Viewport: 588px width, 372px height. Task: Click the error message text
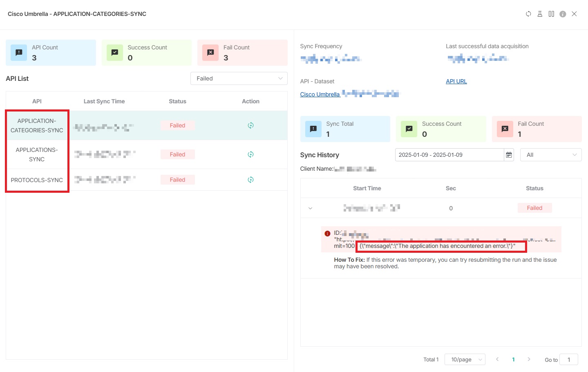[x=437, y=246]
